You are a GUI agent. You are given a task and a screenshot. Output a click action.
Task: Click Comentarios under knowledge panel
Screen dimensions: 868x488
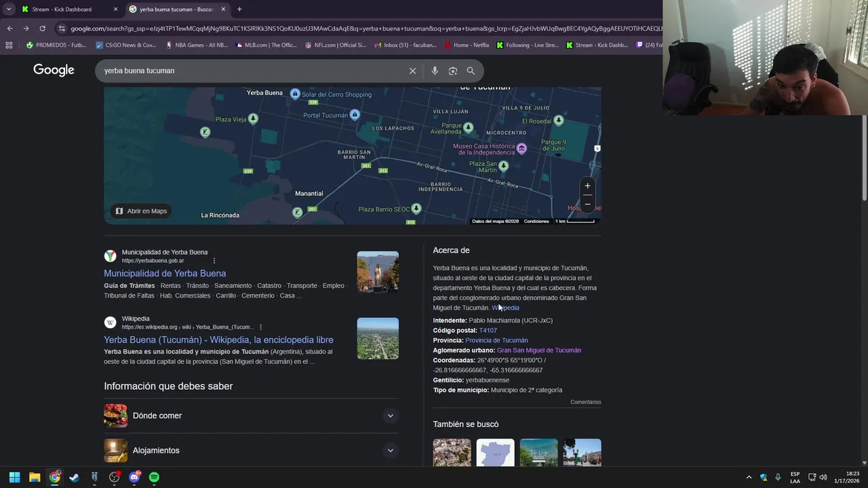click(586, 402)
